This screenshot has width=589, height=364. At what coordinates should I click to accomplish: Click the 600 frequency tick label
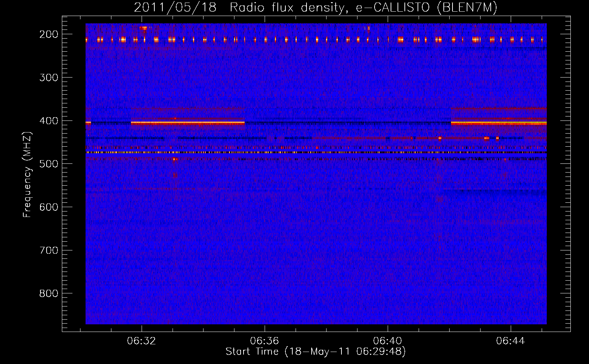click(x=49, y=207)
